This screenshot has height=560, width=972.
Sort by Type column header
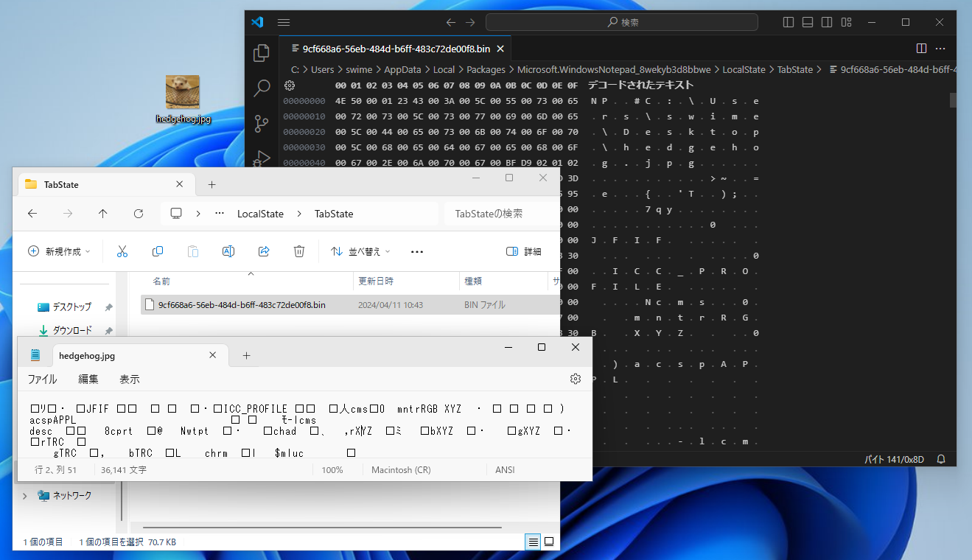[503, 281]
